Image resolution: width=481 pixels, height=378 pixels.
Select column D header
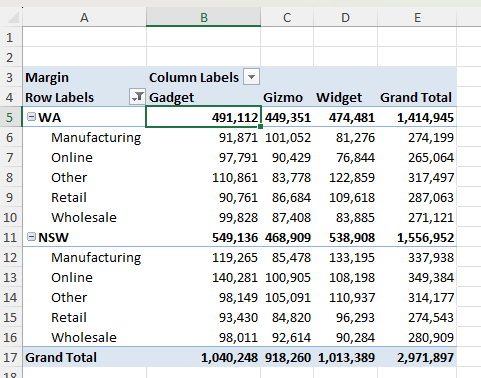pos(345,17)
